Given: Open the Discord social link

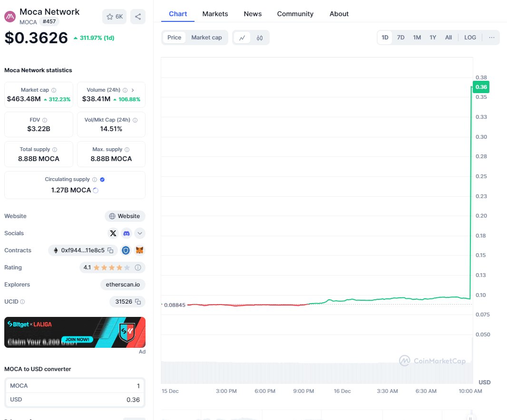Looking at the screenshot, I should point(127,233).
